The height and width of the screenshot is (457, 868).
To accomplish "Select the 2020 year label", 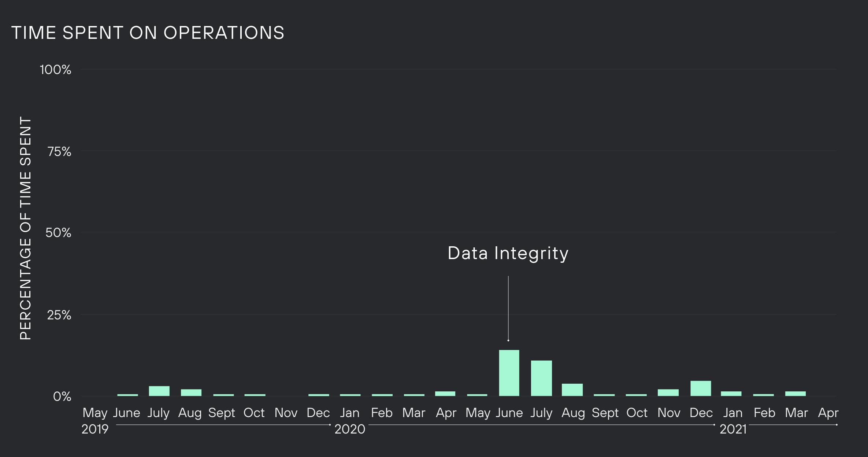I will [350, 429].
